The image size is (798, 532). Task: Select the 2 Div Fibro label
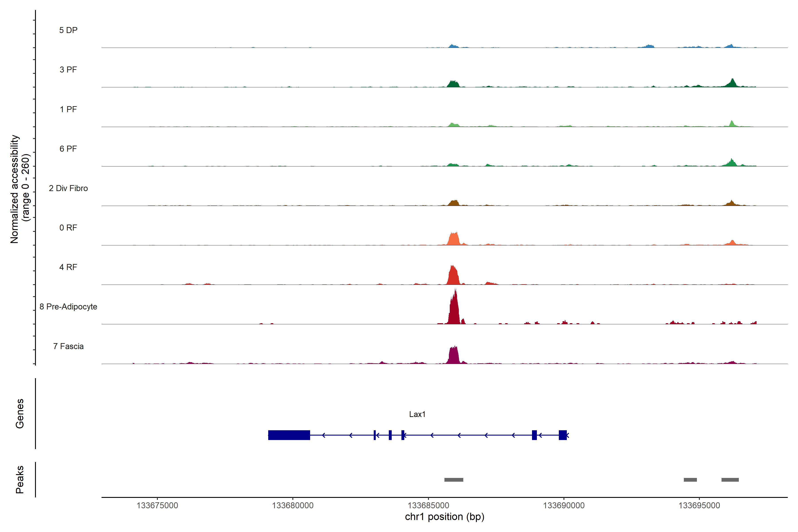click(68, 188)
